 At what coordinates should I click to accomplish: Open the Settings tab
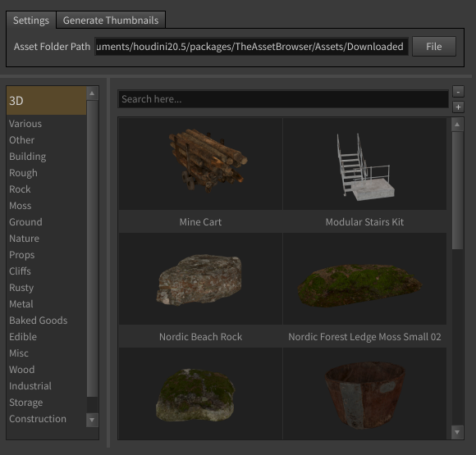pos(31,20)
